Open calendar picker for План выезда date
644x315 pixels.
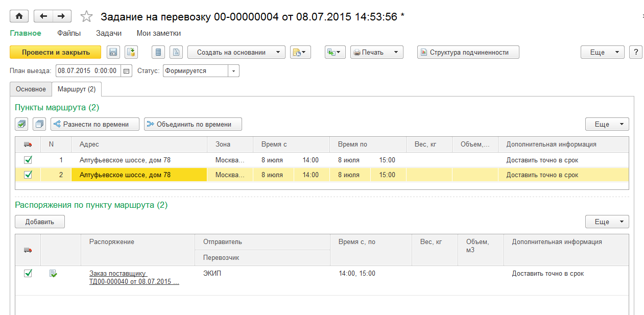click(127, 71)
